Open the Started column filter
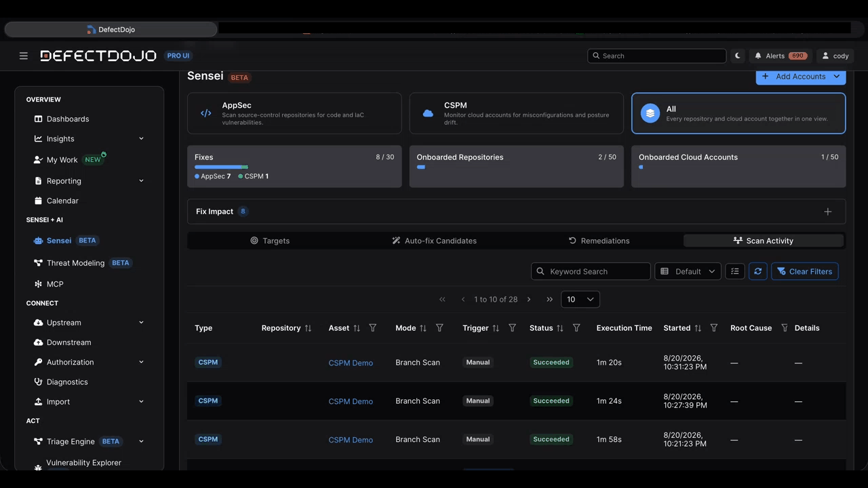Screen dimensions: 868x488 (714, 328)
